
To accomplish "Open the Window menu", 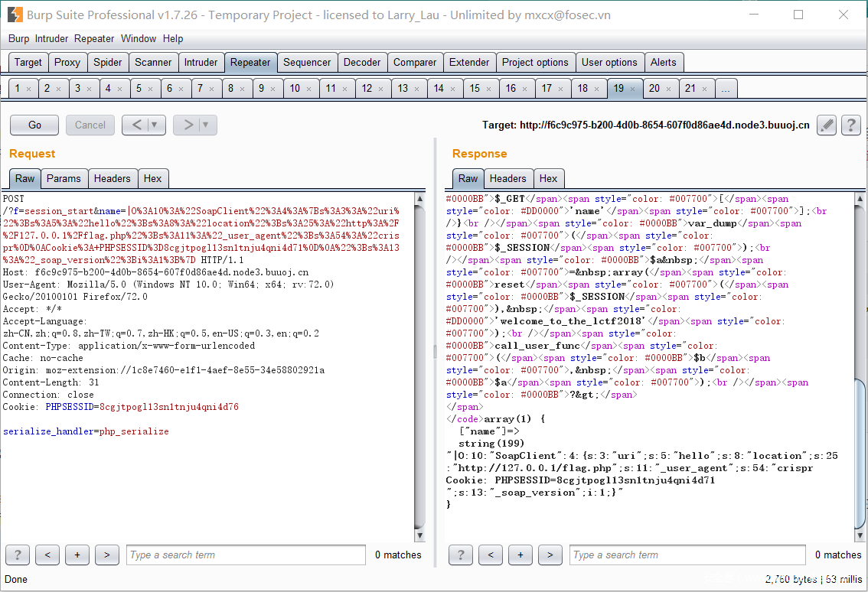I will [x=139, y=39].
